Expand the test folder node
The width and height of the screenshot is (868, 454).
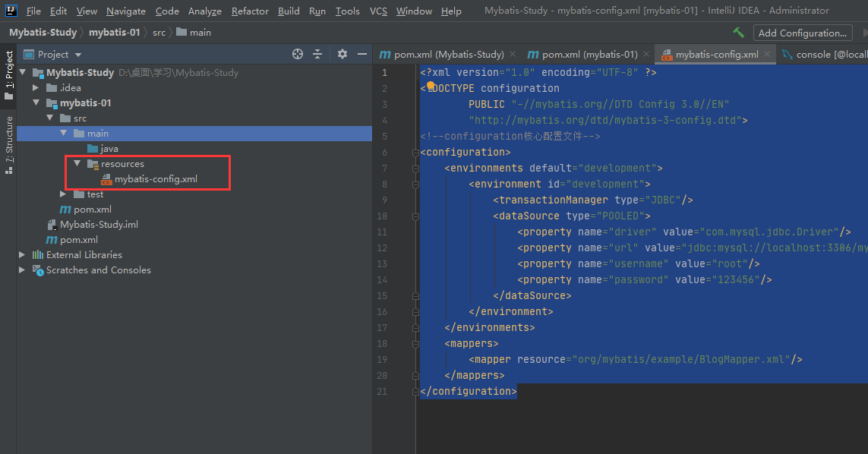64,194
